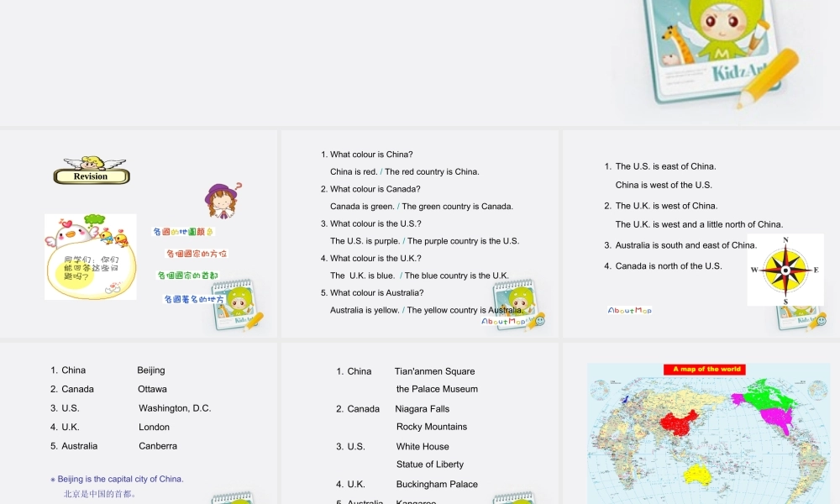Click 'Beijing is the capital city of China.'
Screen dimensions: 840x504
pyautogui.click(x=120, y=479)
